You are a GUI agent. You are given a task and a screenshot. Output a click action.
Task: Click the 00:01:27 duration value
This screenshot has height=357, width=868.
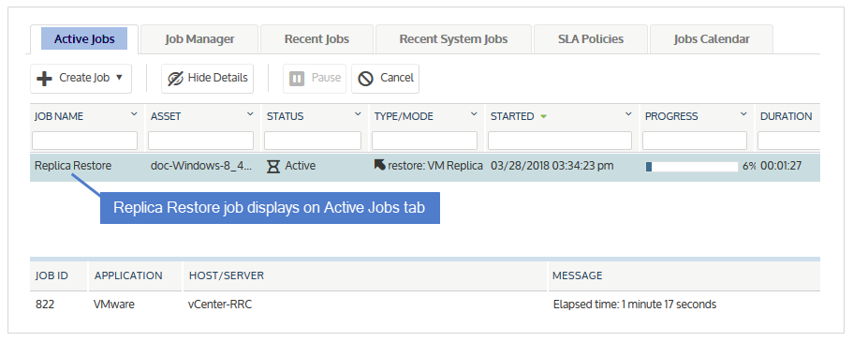781,166
